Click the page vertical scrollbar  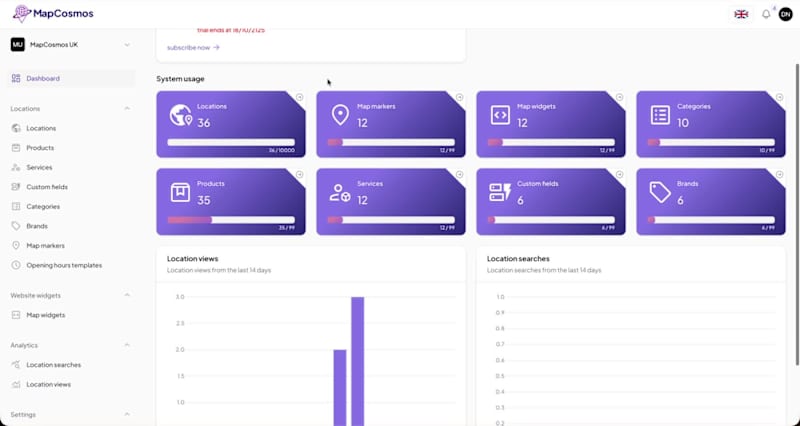click(x=797, y=214)
